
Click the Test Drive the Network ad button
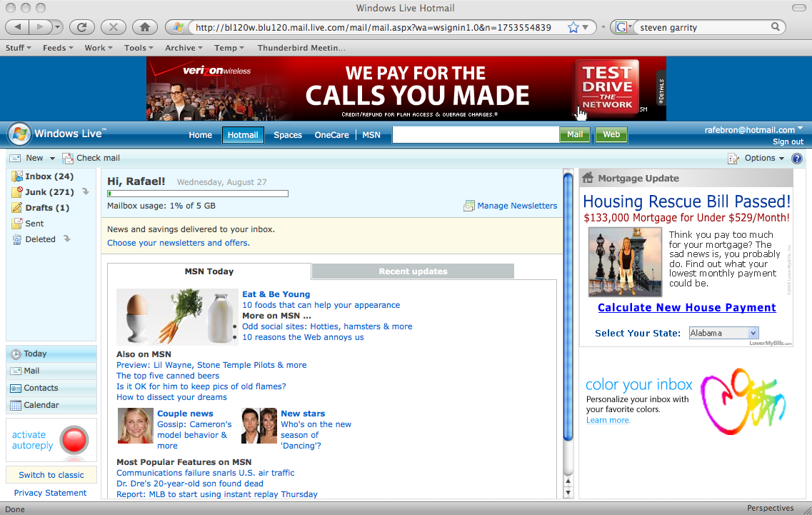pyautogui.click(x=608, y=86)
